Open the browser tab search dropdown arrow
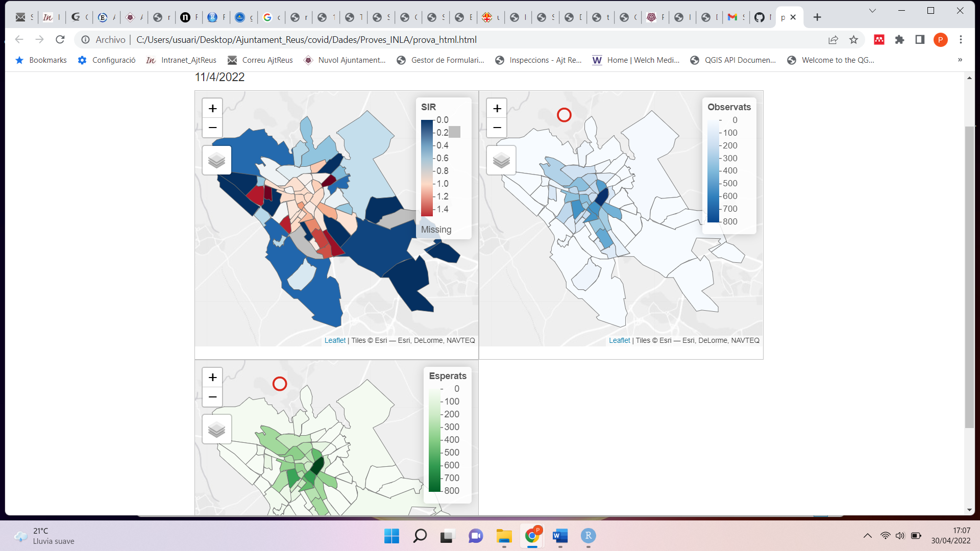This screenshot has width=980, height=551. (872, 10)
